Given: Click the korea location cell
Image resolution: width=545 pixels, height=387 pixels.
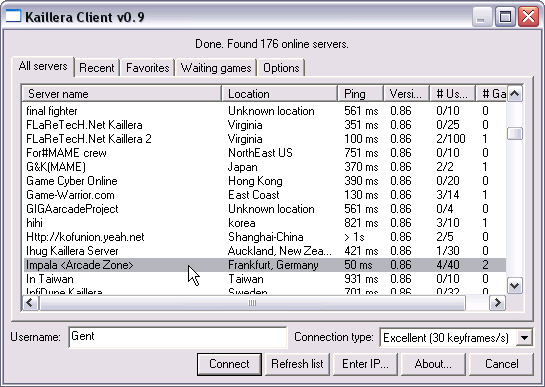Looking at the screenshot, I should pos(242,223).
